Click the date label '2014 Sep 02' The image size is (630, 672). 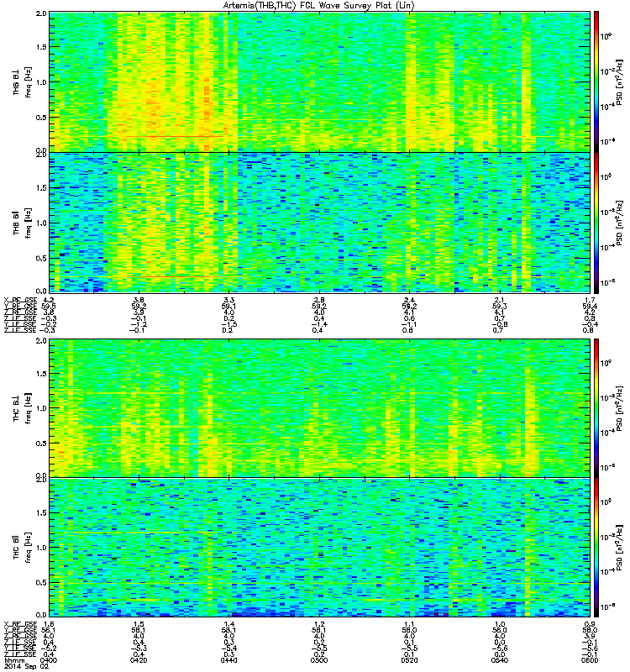click(26, 667)
